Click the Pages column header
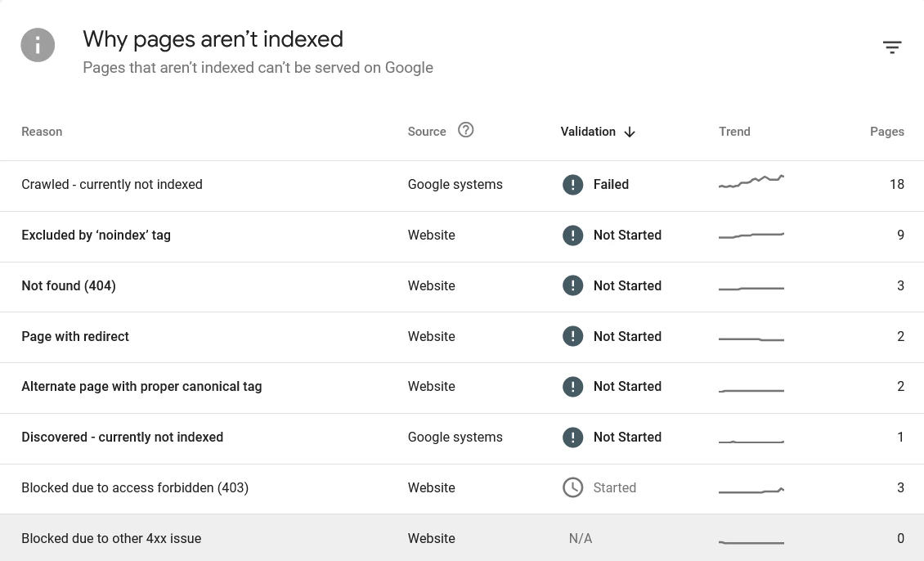Screen dimensions: 924x561 click(x=887, y=132)
